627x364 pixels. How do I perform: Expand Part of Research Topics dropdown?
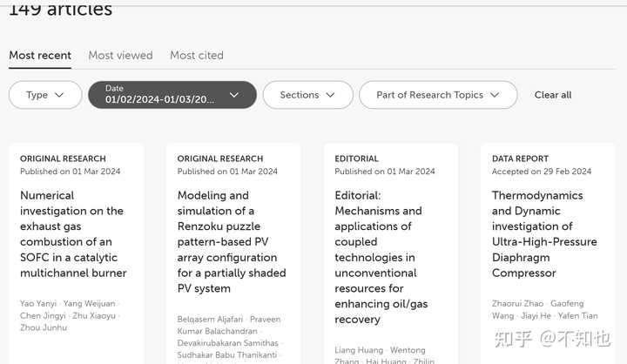tap(438, 95)
